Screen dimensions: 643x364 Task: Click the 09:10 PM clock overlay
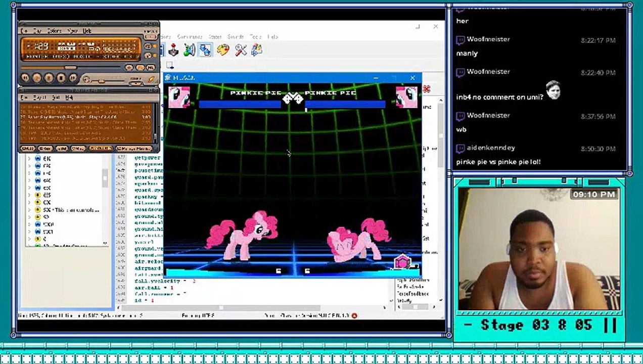pos(594,195)
